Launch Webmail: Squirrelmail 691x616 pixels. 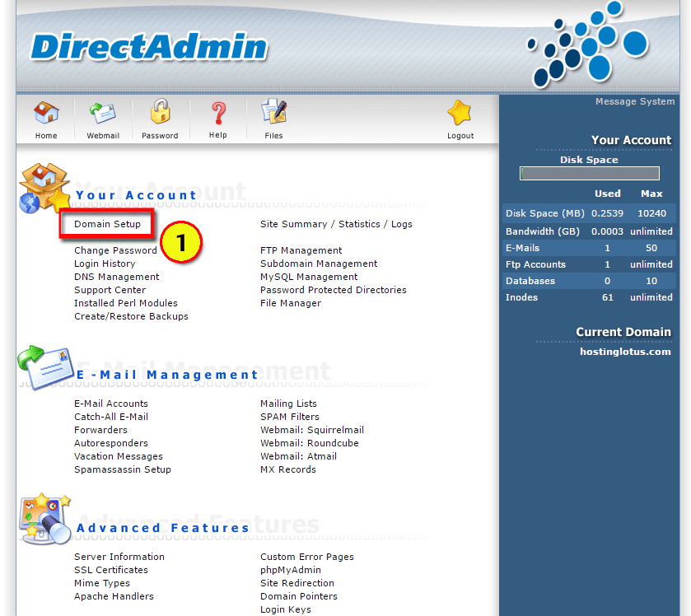[312, 430]
